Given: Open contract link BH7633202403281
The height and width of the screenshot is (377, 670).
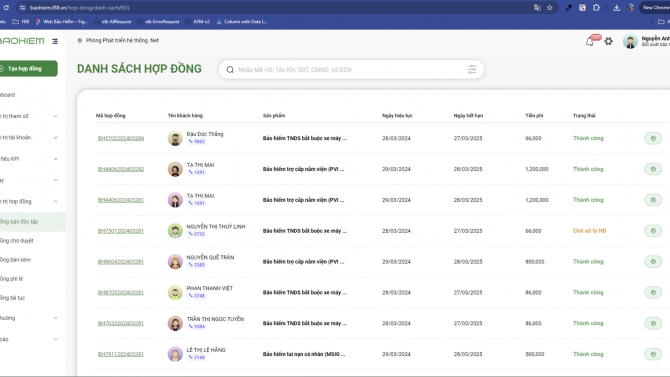Looking at the screenshot, I should 120,323.
